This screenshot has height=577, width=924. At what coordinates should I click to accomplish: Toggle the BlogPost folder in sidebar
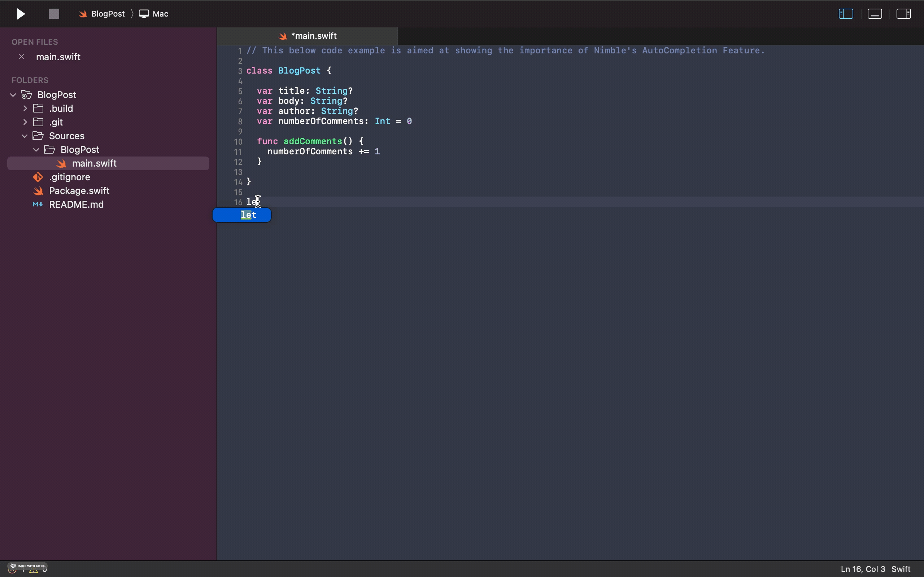click(x=13, y=94)
